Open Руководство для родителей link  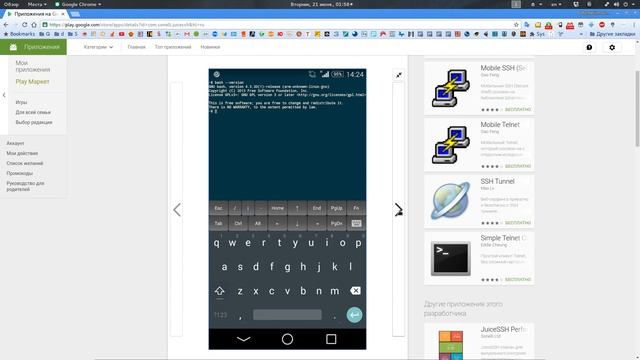pos(25,186)
